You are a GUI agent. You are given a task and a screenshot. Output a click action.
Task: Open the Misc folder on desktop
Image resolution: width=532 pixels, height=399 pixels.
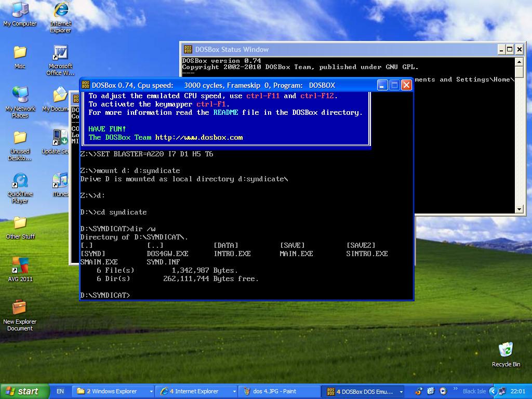point(20,57)
